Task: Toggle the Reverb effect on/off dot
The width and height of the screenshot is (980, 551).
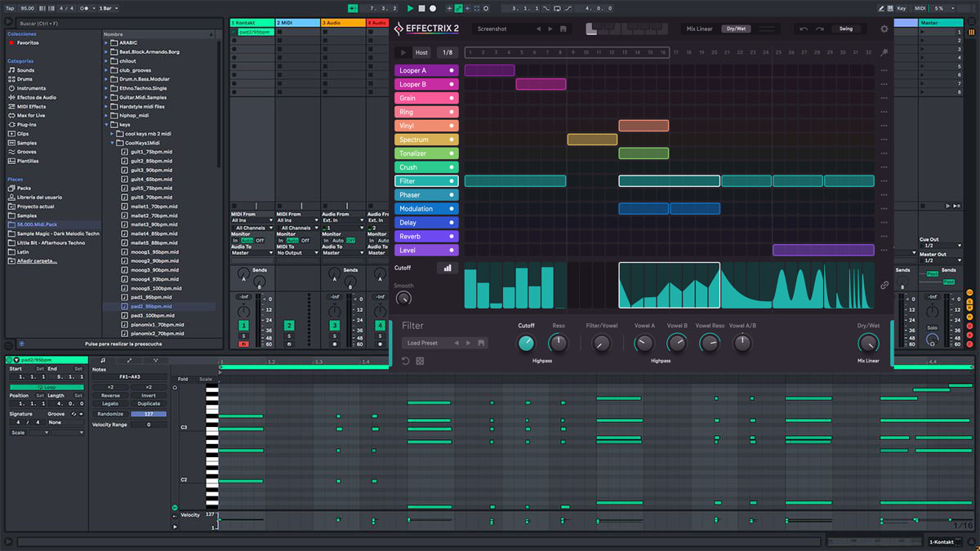Action: click(x=452, y=237)
